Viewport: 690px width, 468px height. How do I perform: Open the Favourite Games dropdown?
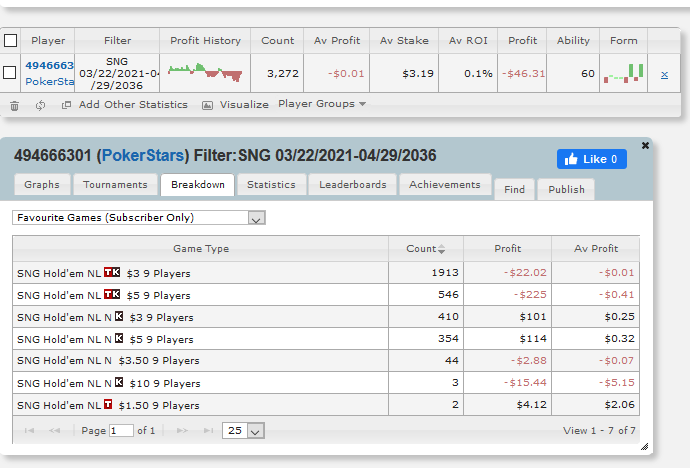[139, 218]
